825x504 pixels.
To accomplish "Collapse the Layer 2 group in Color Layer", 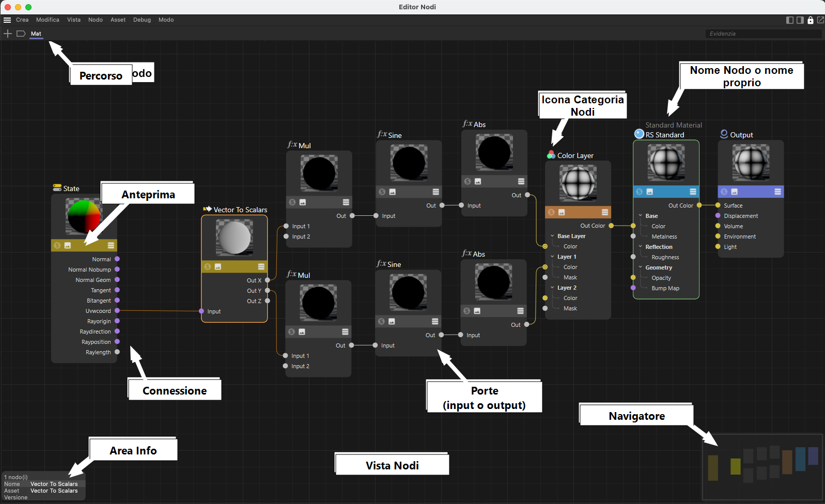I will click(x=553, y=288).
